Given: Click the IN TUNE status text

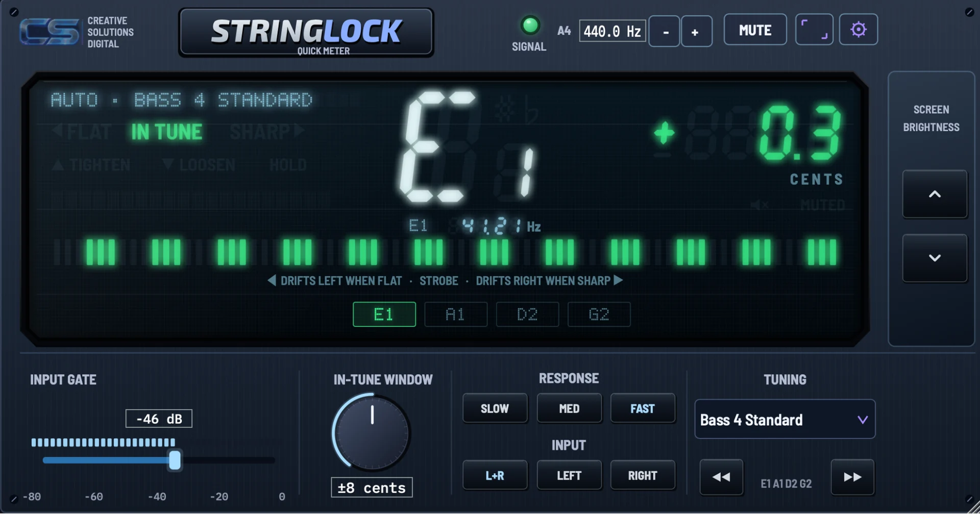Looking at the screenshot, I should 167,132.
